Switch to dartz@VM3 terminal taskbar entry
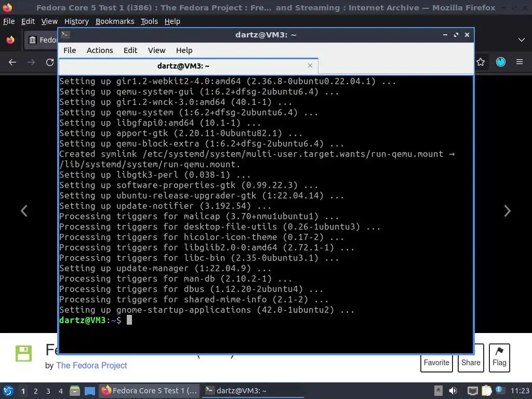The height and width of the screenshot is (399, 532). coord(253,391)
